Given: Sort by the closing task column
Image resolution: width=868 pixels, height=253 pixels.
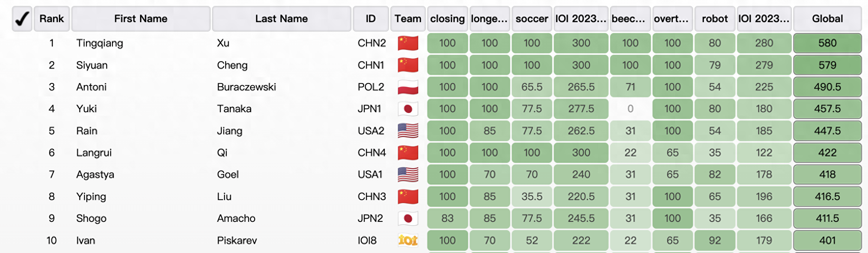Looking at the screenshot, I should click(447, 19).
